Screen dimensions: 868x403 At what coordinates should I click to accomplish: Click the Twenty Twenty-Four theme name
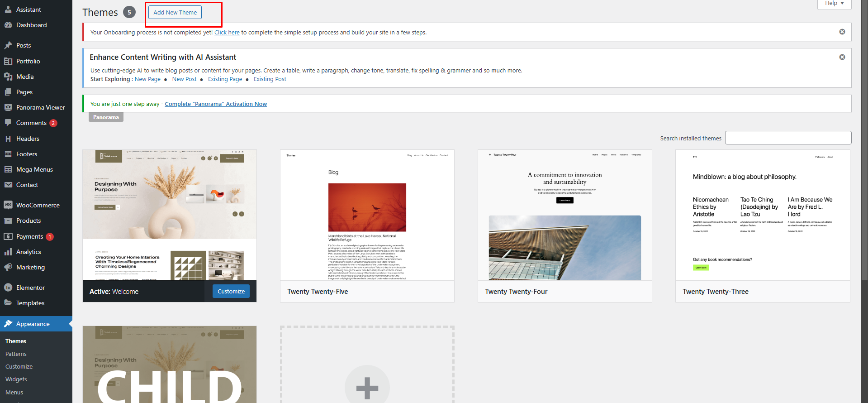point(516,292)
